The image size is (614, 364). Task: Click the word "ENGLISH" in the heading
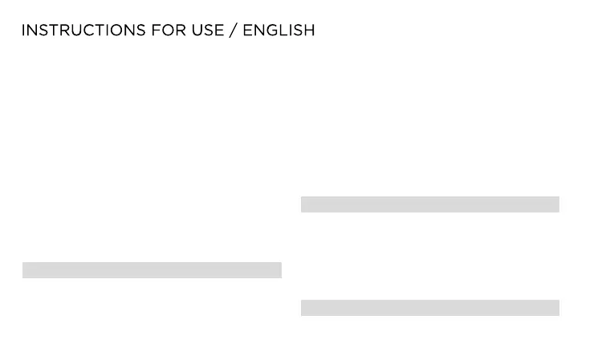(279, 30)
